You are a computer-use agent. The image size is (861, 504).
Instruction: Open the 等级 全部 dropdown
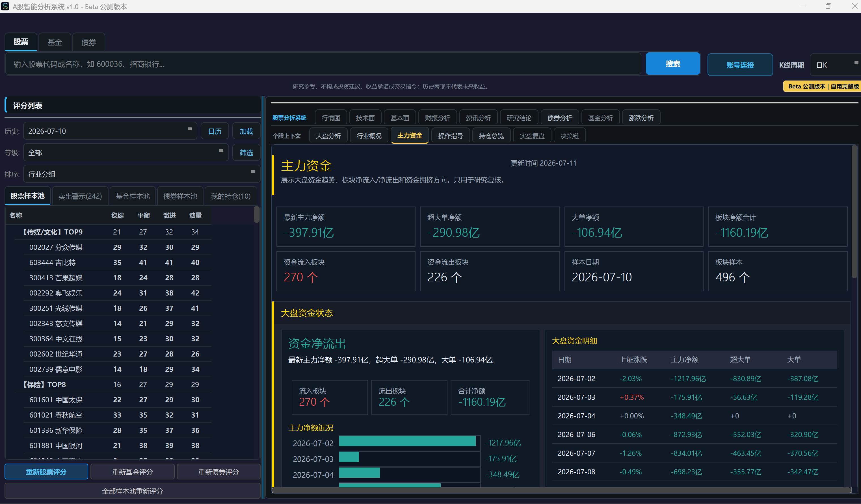[x=126, y=152]
